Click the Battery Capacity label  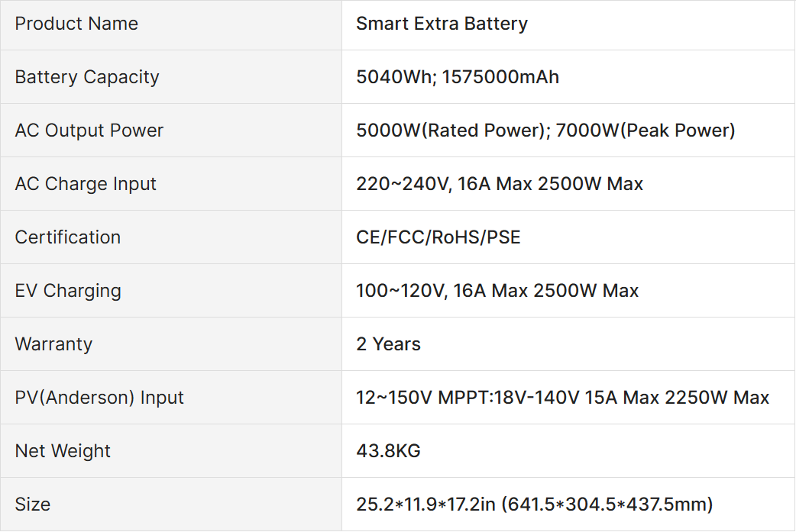(87, 77)
